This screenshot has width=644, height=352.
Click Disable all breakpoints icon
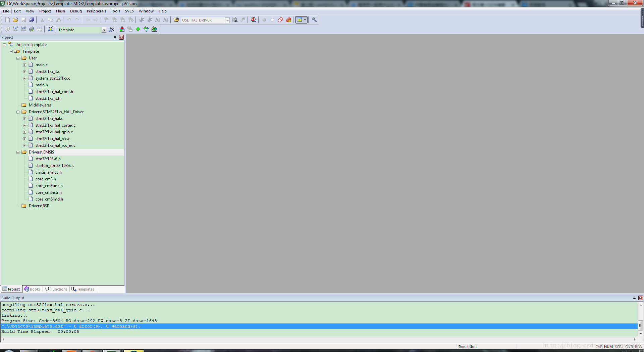pos(280,20)
